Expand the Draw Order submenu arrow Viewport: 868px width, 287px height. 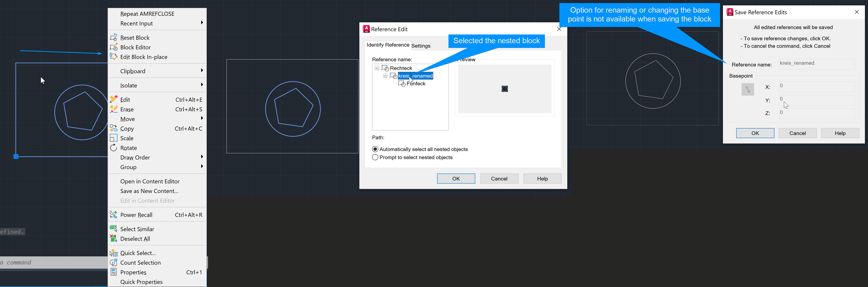click(x=202, y=157)
